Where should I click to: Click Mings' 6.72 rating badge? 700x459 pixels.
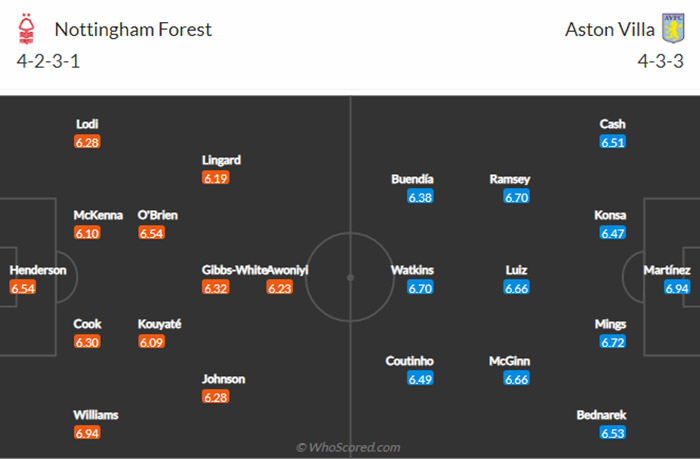(612, 342)
